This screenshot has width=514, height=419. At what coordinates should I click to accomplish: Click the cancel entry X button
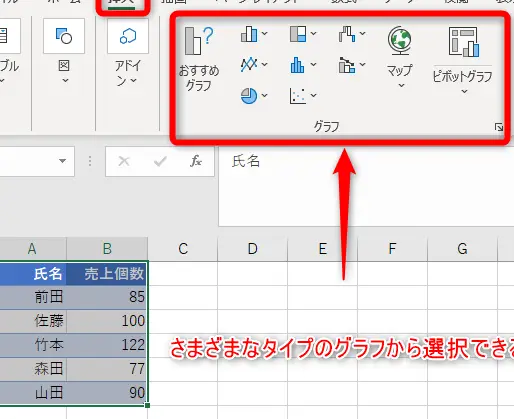point(124,161)
